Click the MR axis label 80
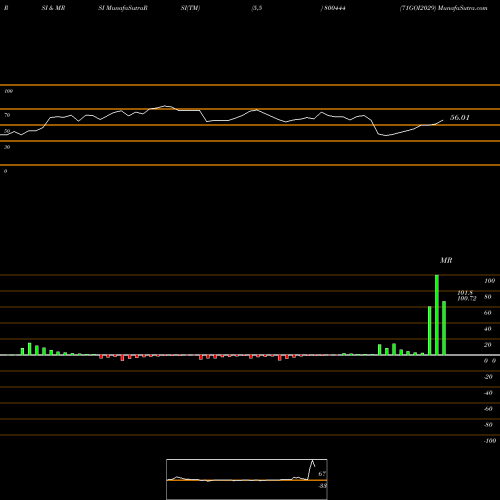The image size is (500, 500). 487,297
